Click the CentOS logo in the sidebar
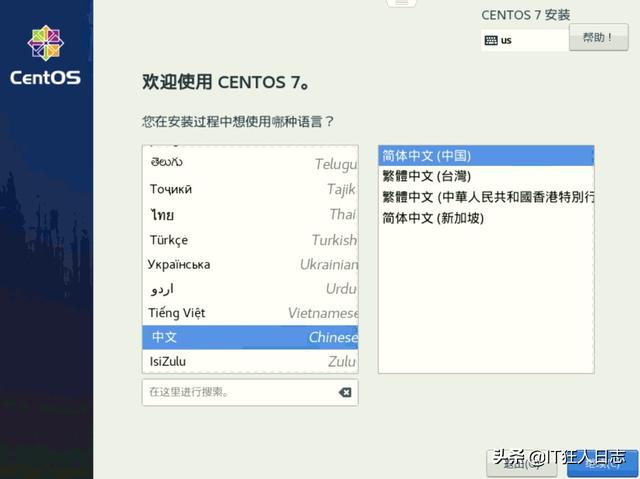The width and height of the screenshot is (640, 479). [45, 55]
